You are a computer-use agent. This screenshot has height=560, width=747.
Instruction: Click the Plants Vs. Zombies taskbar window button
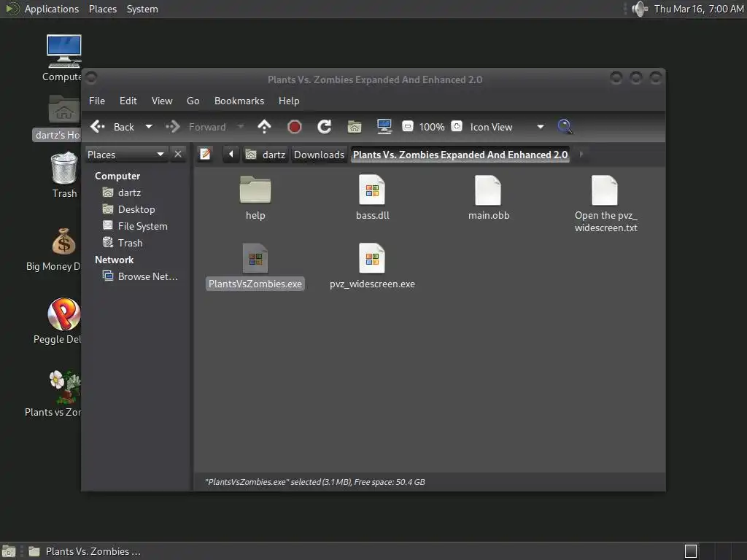pyautogui.click(x=85, y=551)
